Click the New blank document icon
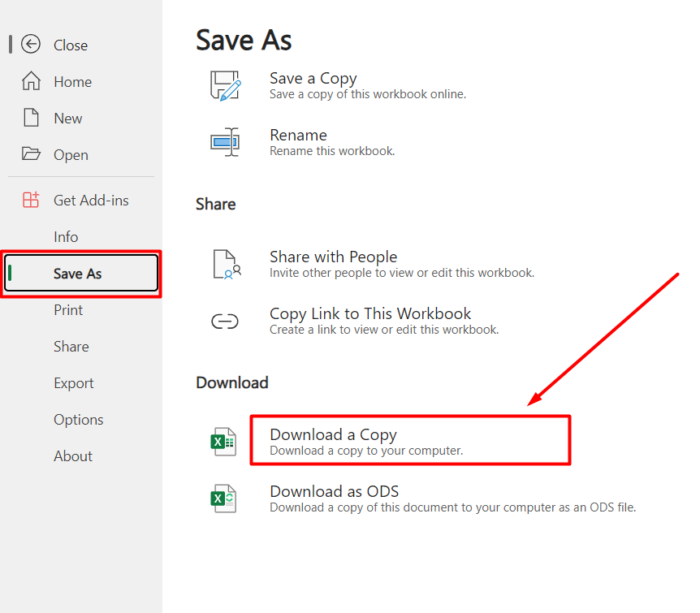 click(x=31, y=118)
